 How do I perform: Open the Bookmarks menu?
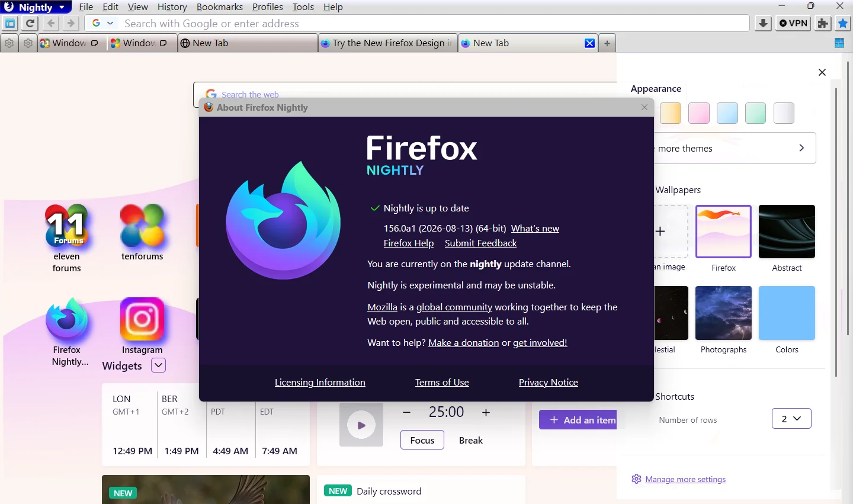point(219,7)
